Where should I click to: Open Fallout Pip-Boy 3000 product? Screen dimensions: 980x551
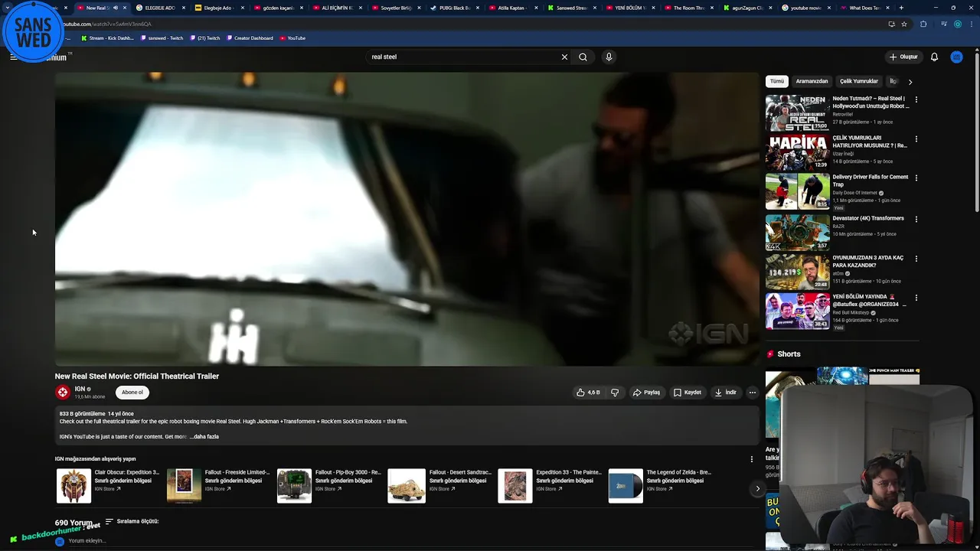329,486
